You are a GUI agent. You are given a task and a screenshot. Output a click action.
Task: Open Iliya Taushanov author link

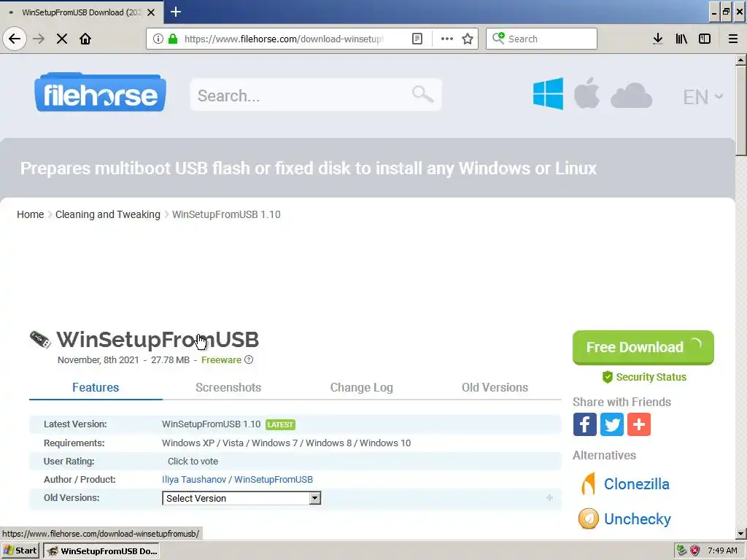(194, 480)
